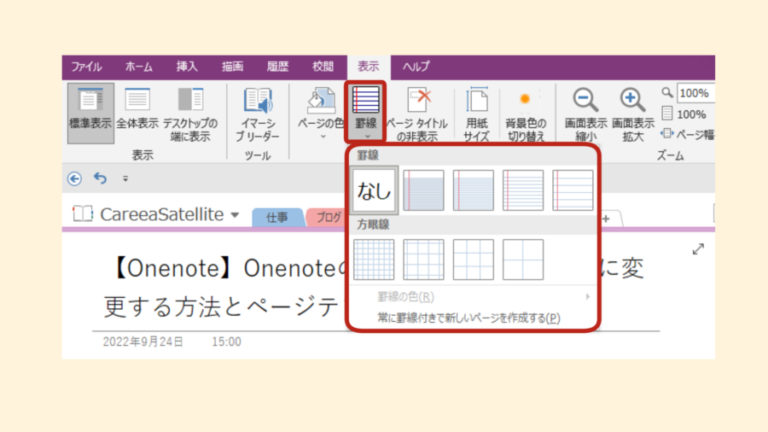Expand the page with diagonal arrows icon
The height and width of the screenshot is (432, 768).
(698, 249)
